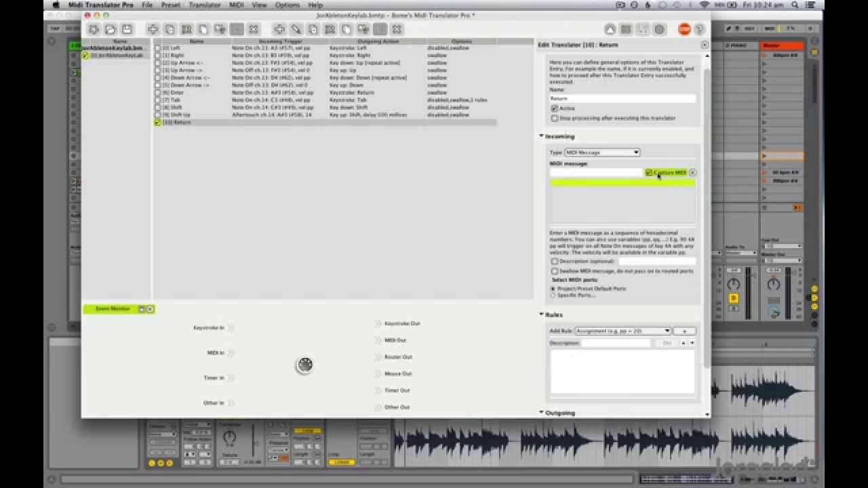Click the 'Router Out' monitor label

tap(398, 357)
